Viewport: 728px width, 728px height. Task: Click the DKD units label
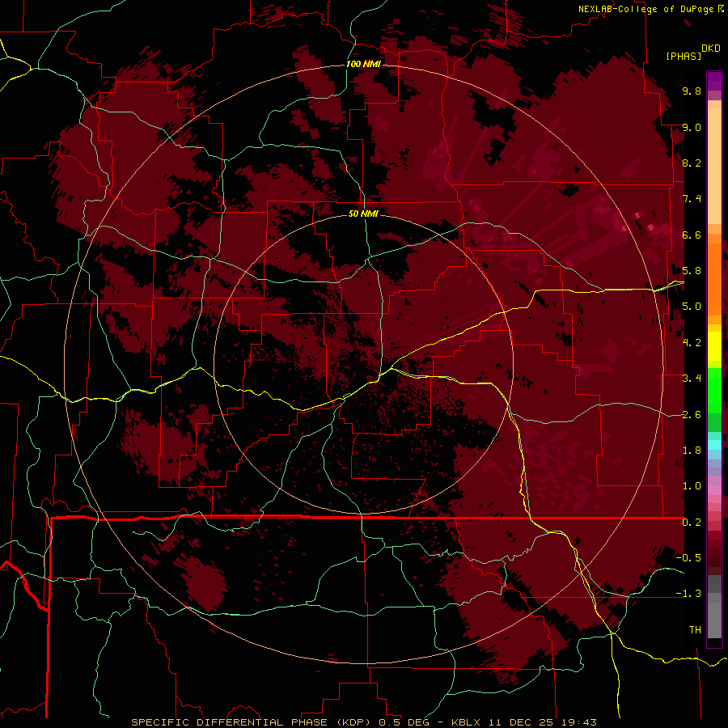pyautogui.click(x=710, y=49)
